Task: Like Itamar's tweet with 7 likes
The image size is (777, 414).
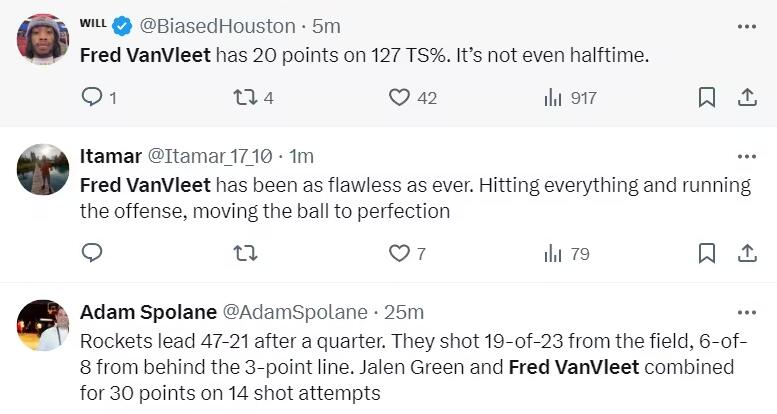Action: [400, 253]
